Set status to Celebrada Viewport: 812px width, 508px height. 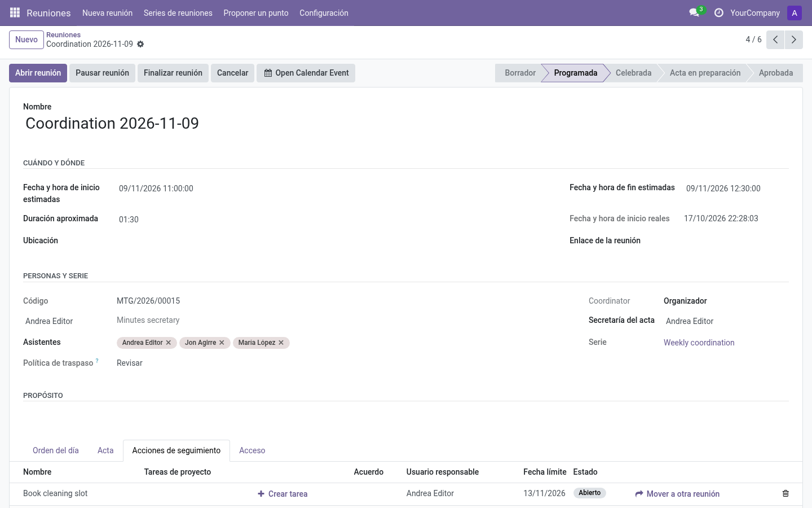pyautogui.click(x=633, y=73)
